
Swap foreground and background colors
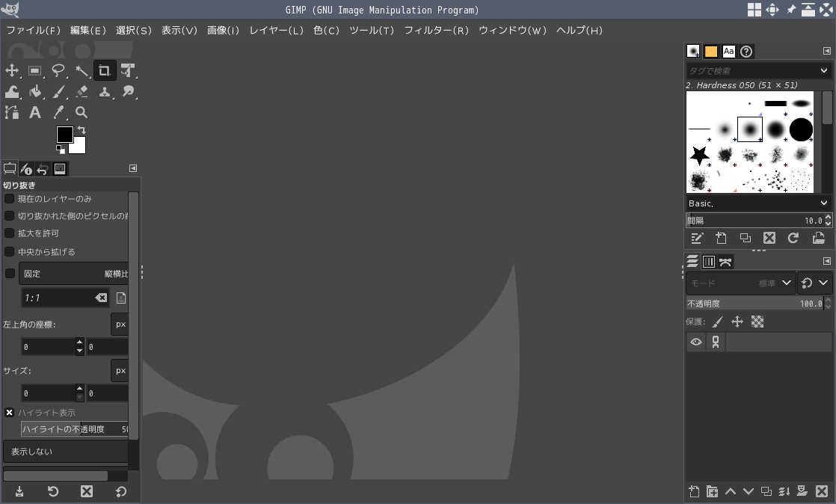click(x=82, y=130)
